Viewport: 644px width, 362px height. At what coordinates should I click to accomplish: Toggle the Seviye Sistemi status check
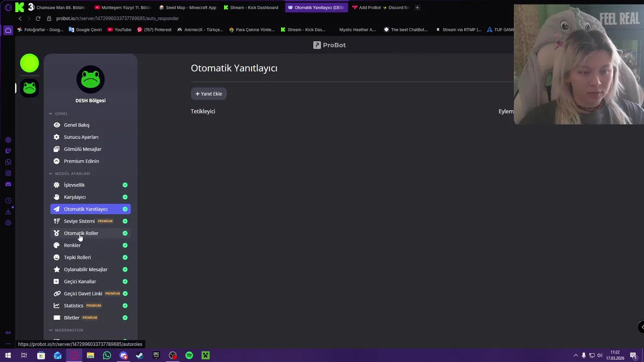125,221
